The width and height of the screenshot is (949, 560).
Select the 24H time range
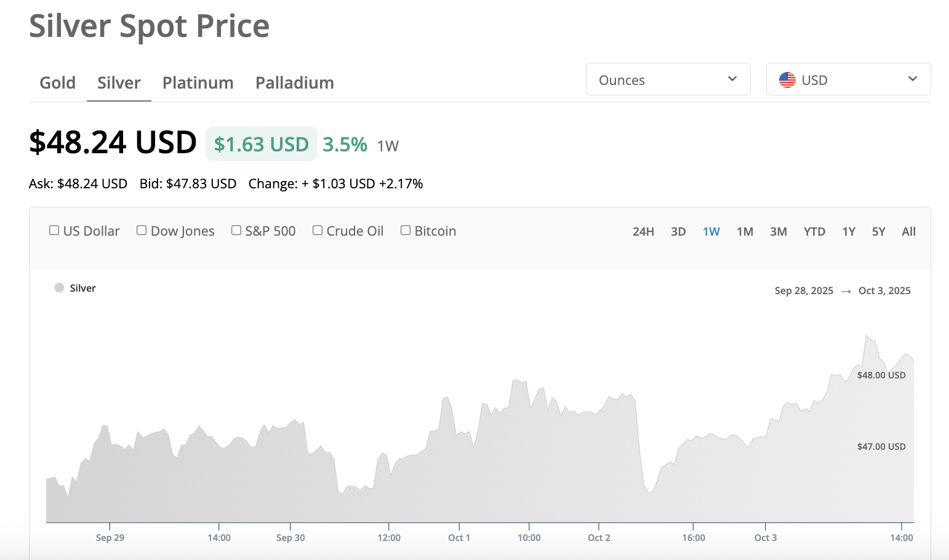tap(643, 231)
